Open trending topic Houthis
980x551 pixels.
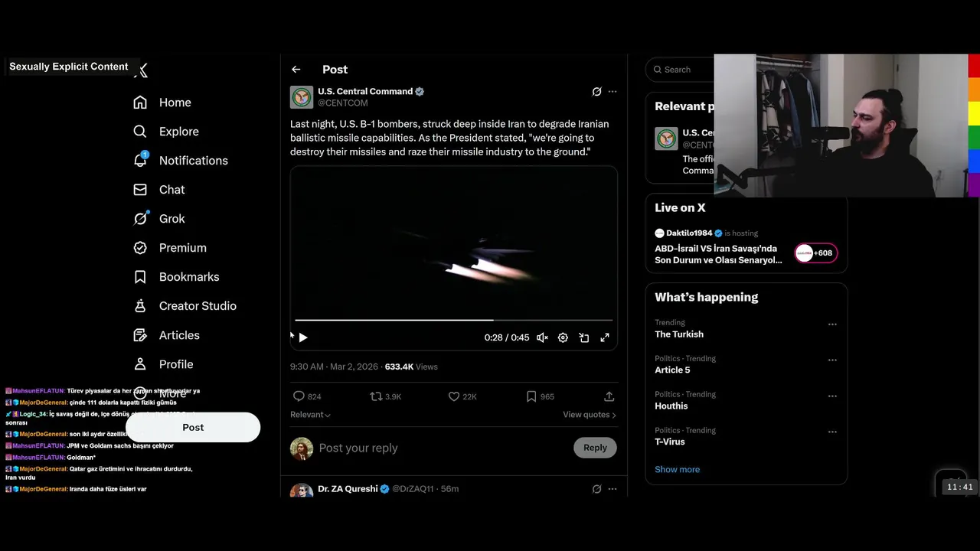click(x=671, y=406)
